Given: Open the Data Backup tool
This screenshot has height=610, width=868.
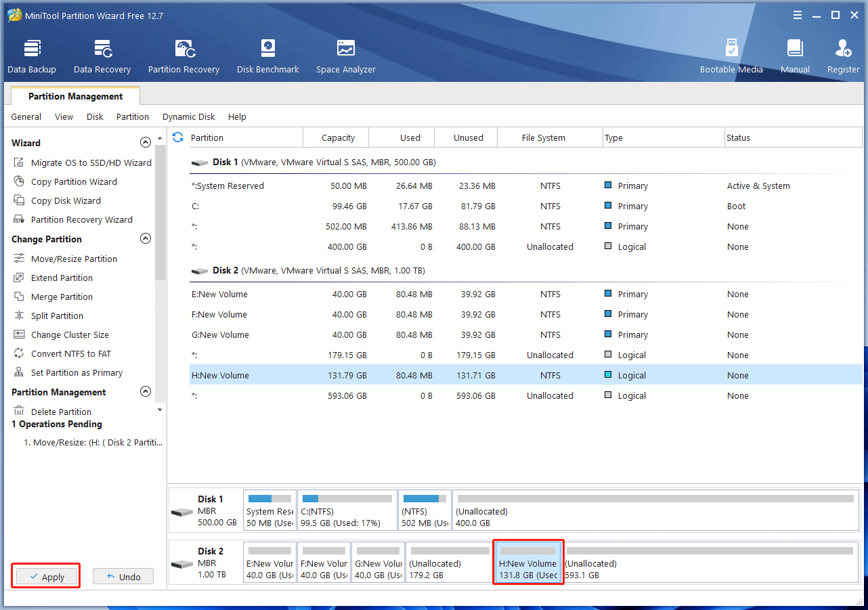Looking at the screenshot, I should point(32,57).
